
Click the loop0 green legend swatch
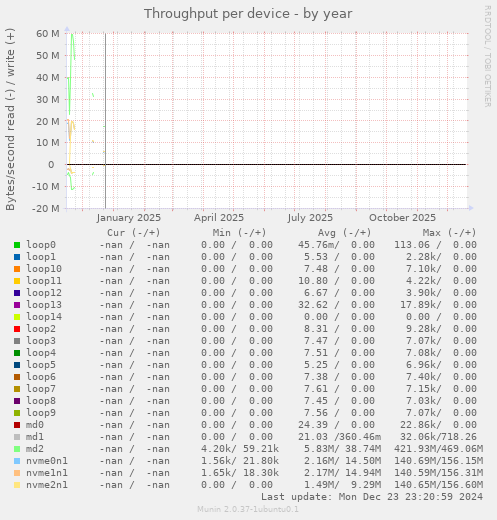coord(17,245)
